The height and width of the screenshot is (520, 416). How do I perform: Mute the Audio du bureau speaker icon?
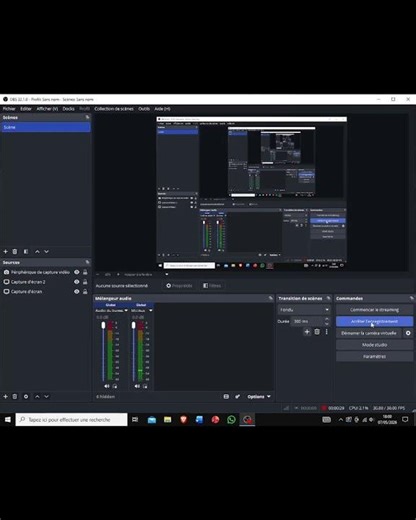pos(106,386)
